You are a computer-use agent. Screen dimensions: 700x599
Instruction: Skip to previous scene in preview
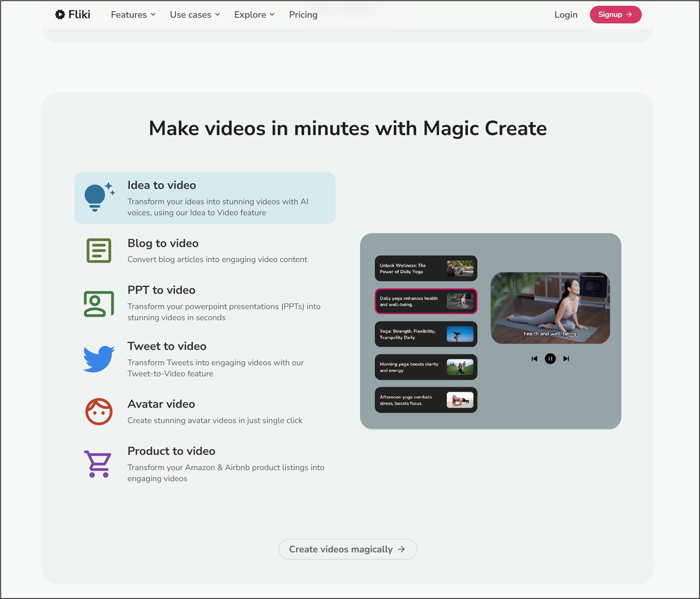pyautogui.click(x=534, y=359)
